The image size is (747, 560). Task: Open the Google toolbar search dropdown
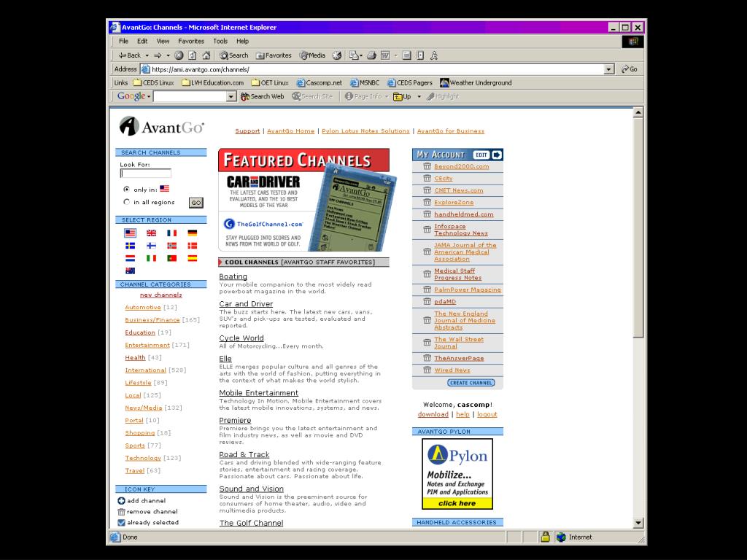click(231, 96)
